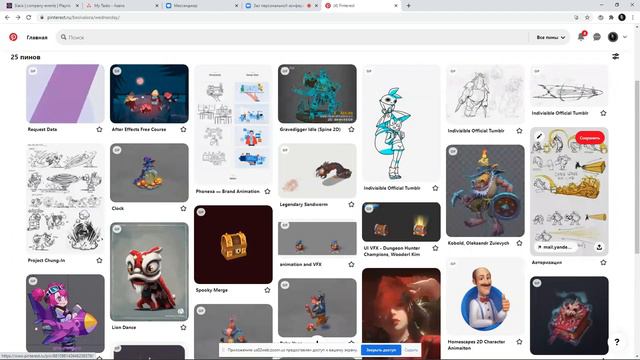Star the Homescapes 2D Character Animation pin
640x360 pixels.
(x=519, y=342)
